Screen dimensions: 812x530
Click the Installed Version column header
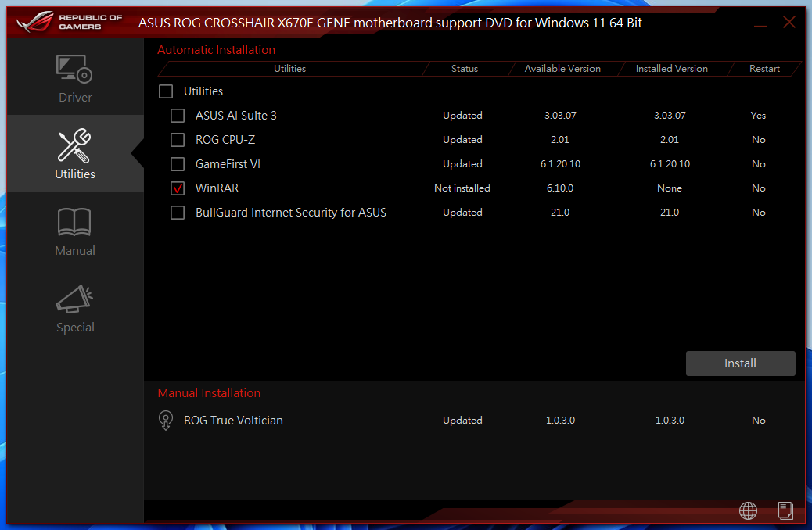[x=672, y=69]
